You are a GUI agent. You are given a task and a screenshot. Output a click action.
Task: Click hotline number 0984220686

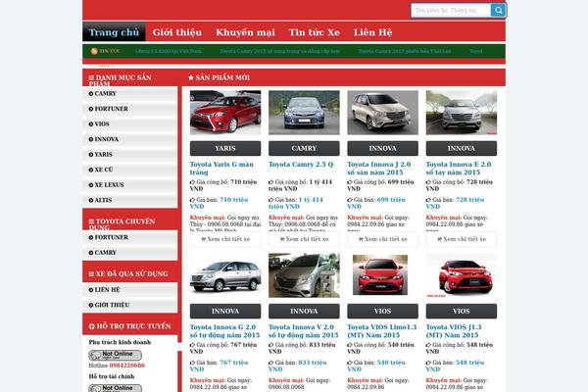coord(127,366)
